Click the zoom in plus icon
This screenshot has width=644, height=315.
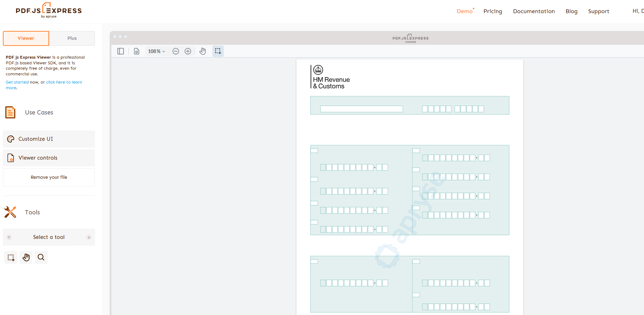tap(188, 51)
